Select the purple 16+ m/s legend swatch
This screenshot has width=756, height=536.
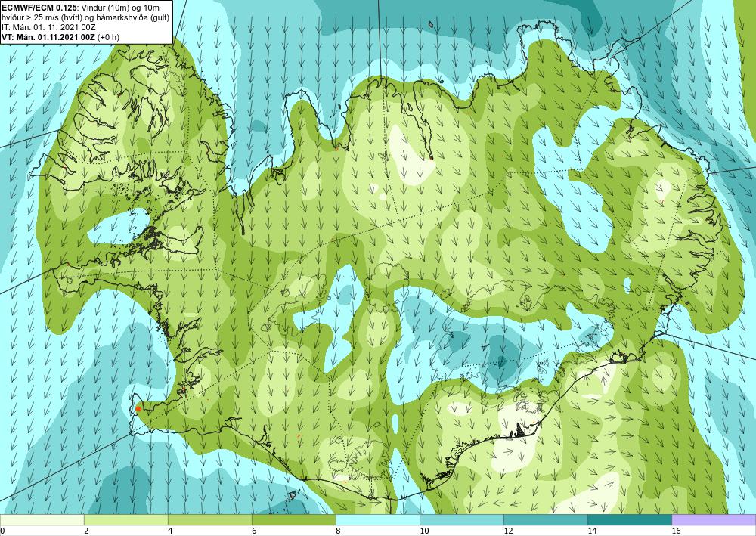tap(714, 520)
